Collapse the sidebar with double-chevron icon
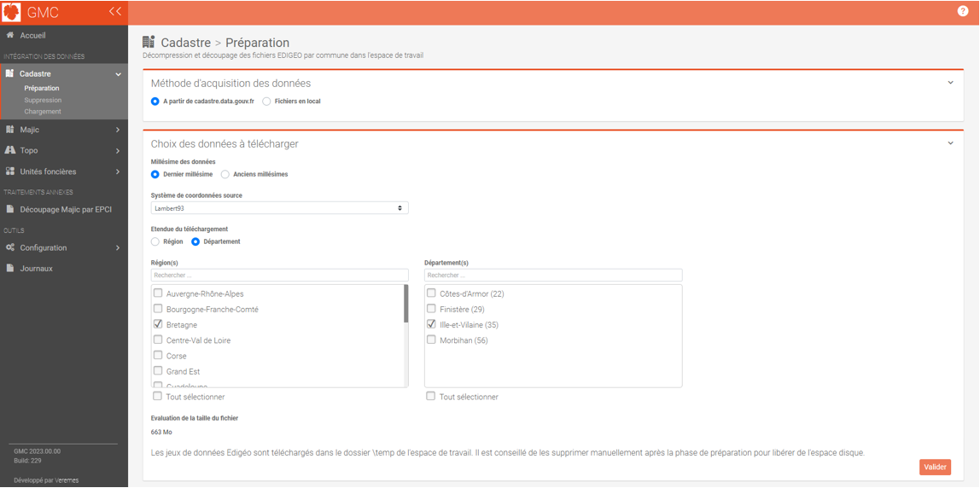 (114, 11)
